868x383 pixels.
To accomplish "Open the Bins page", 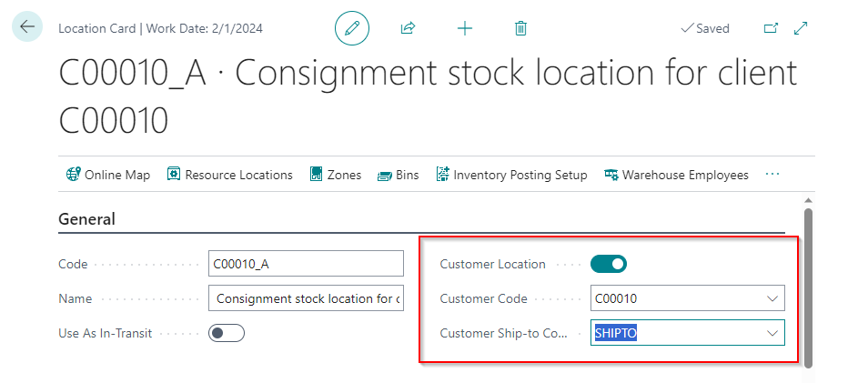I will point(398,175).
